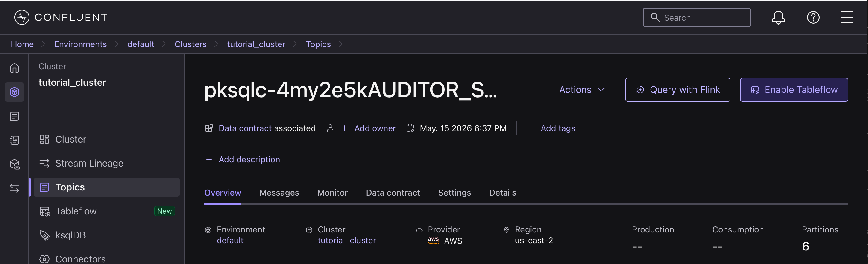
Task: Switch to the Overview tab
Action: (223, 193)
